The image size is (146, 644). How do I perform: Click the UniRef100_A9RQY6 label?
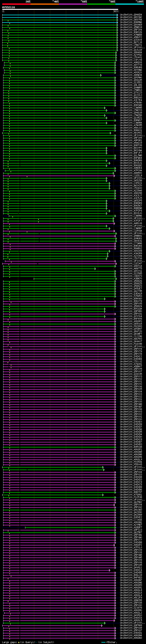131,63
